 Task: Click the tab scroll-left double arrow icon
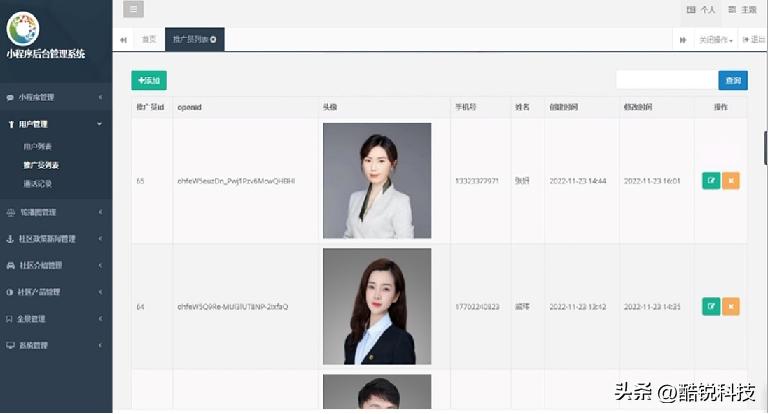coord(123,40)
